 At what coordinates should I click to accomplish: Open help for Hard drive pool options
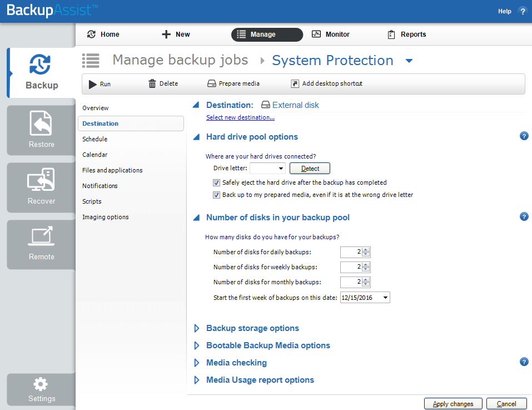tap(524, 136)
